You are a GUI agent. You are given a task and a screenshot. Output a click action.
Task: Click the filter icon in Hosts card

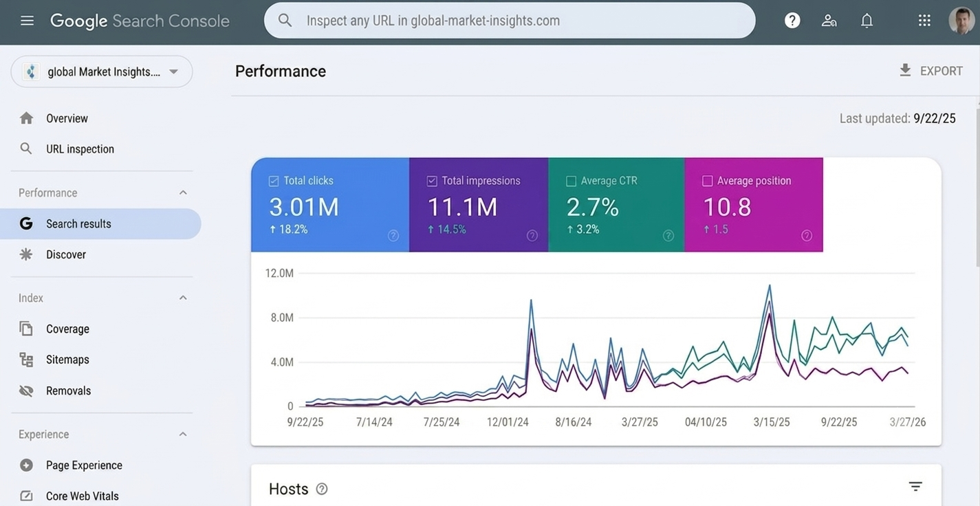click(915, 487)
